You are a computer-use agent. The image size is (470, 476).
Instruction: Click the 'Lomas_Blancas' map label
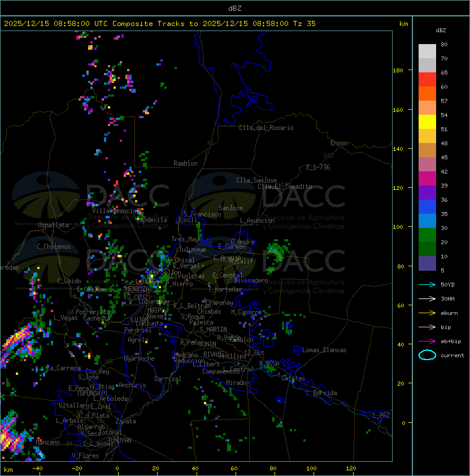pos(324,350)
